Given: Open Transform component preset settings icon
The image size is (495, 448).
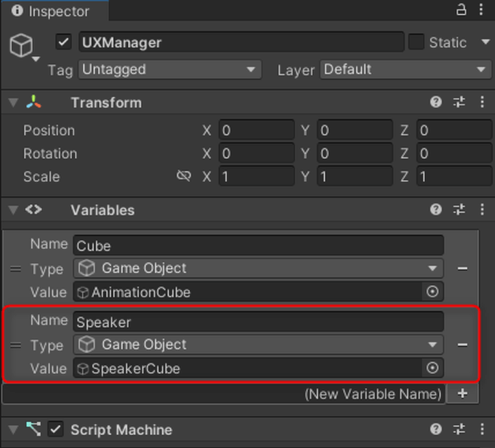Looking at the screenshot, I should coord(459,102).
